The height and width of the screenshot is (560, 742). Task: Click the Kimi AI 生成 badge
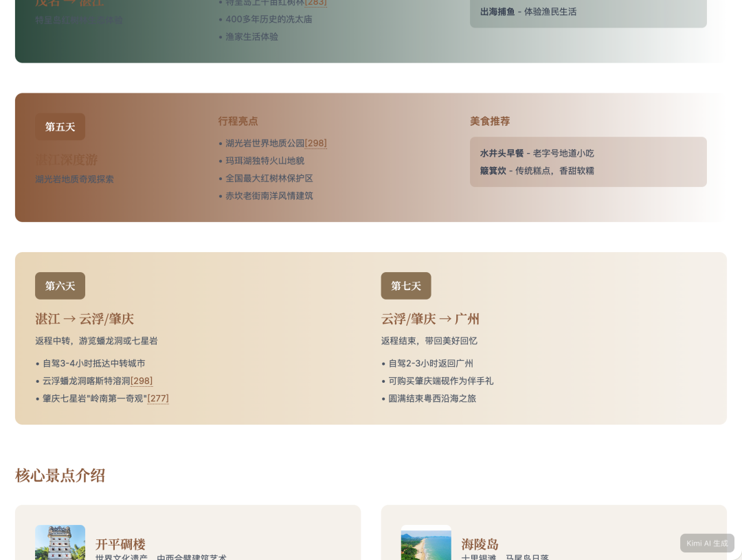[x=707, y=543]
